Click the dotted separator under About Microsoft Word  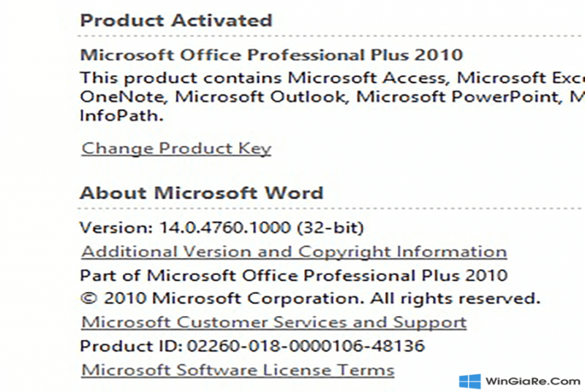click(331, 208)
